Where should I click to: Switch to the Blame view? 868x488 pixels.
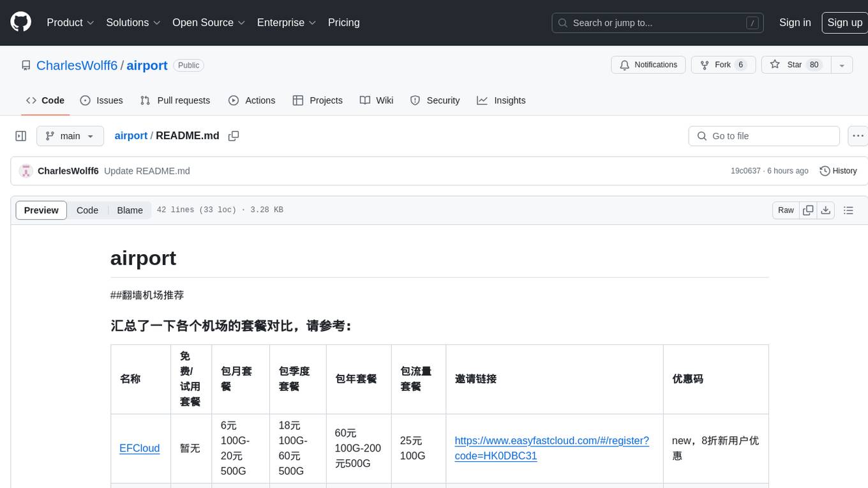pyautogui.click(x=130, y=210)
